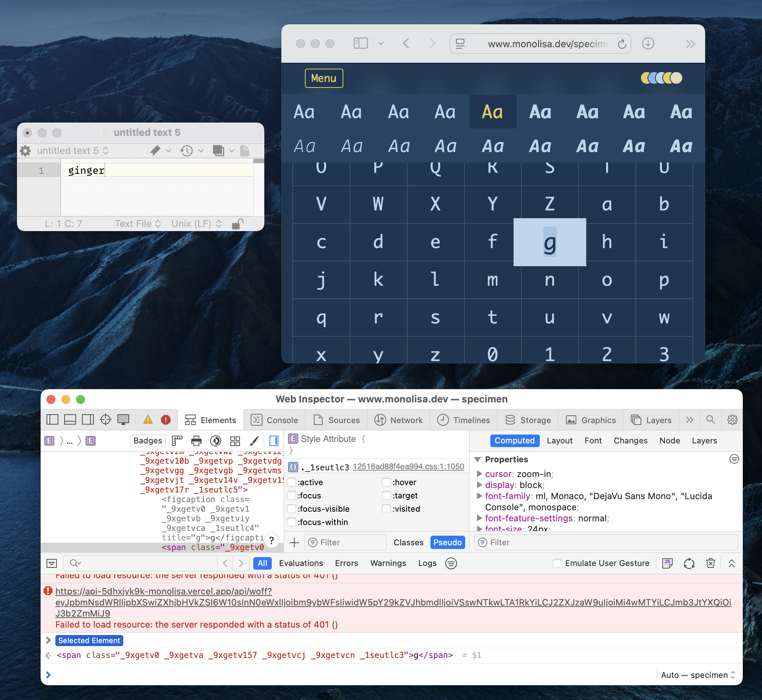The height and width of the screenshot is (700, 762).
Task: Show errors via red badge
Action: (x=165, y=420)
